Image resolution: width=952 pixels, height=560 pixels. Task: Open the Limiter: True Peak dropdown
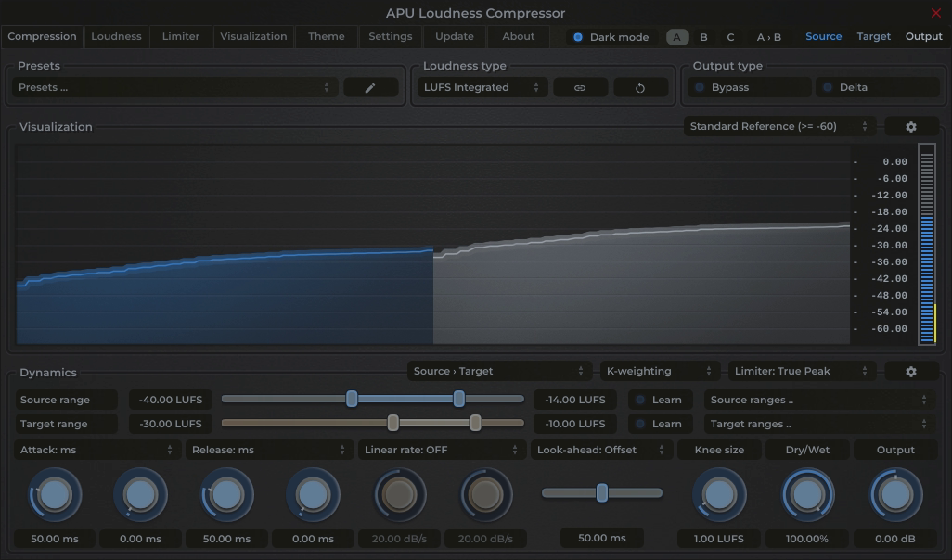coord(802,371)
